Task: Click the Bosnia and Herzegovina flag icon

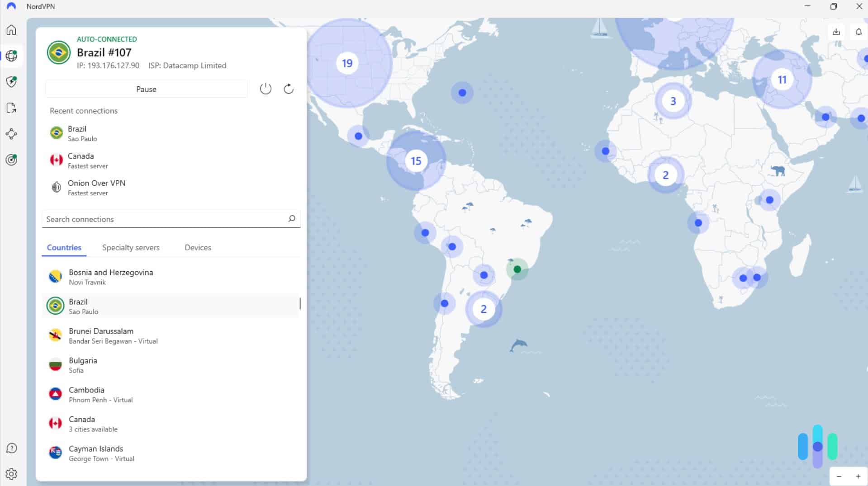Action: [55, 277]
